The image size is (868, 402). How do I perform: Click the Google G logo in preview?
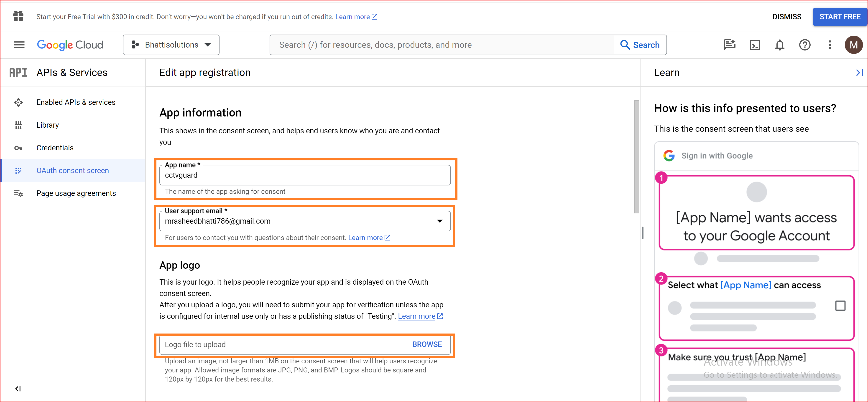point(669,156)
